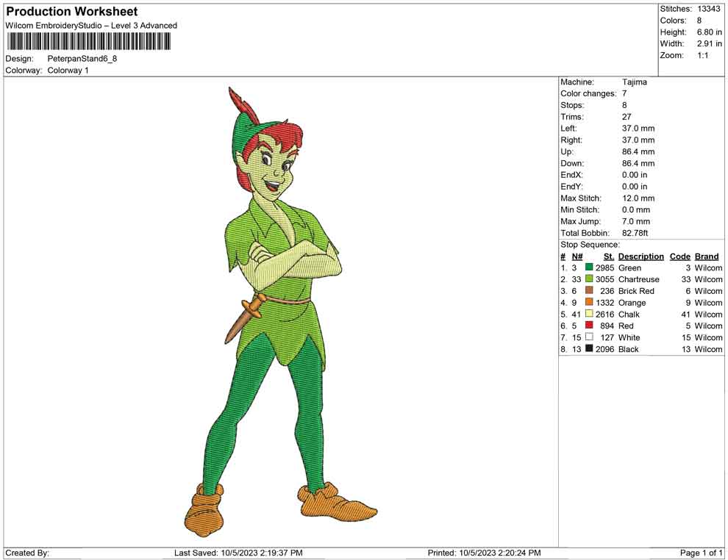728x560 pixels.
Task: Click the EndX value '0.00 in'
Action: pos(634,175)
